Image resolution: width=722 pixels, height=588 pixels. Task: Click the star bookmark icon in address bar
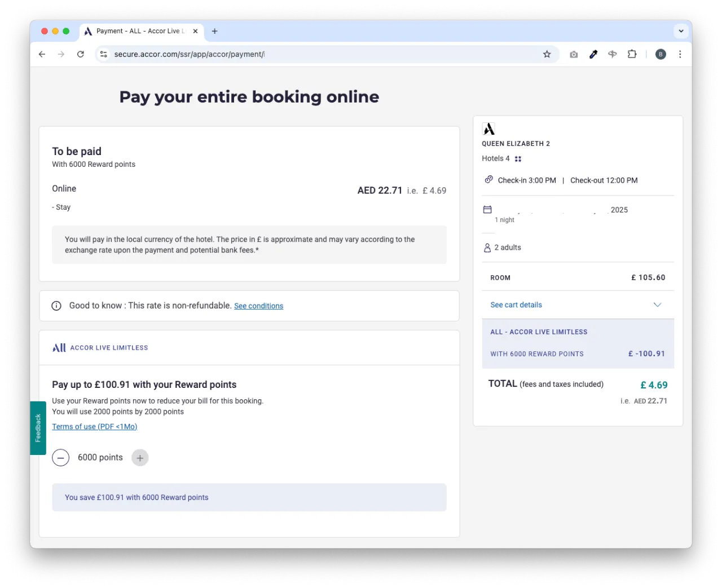pyautogui.click(x=547, y=54)
